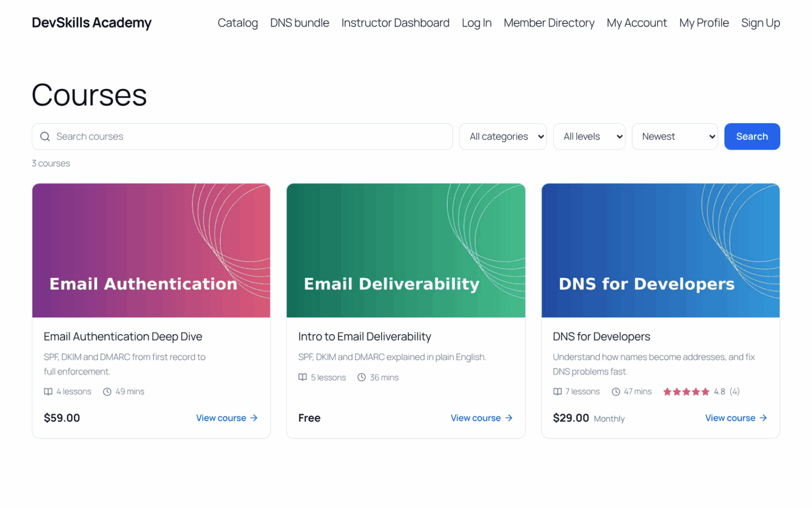
Task: Click the Email Authentication Deep Dive title
Action: coord(123,337)
